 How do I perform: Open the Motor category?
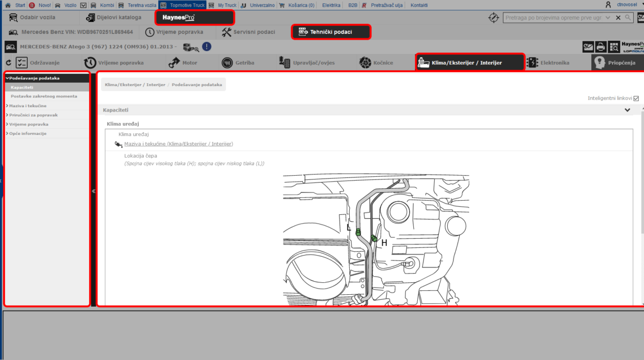tap(183, 63)
